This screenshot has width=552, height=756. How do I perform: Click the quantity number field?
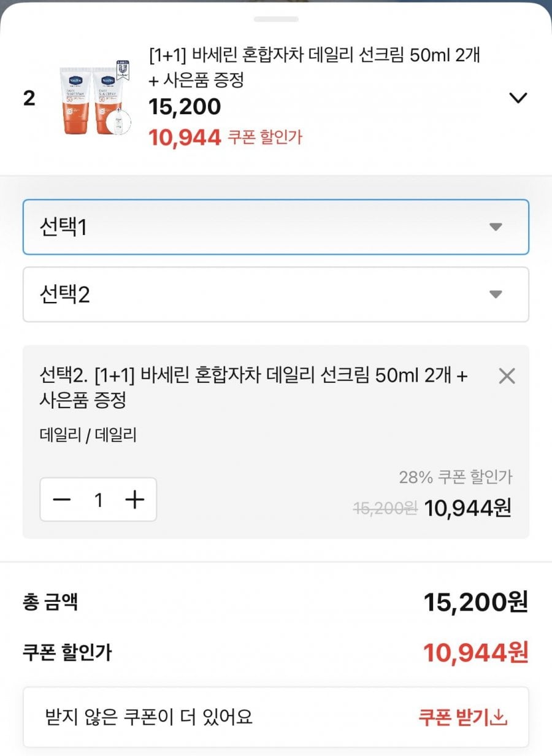(98, 500)
